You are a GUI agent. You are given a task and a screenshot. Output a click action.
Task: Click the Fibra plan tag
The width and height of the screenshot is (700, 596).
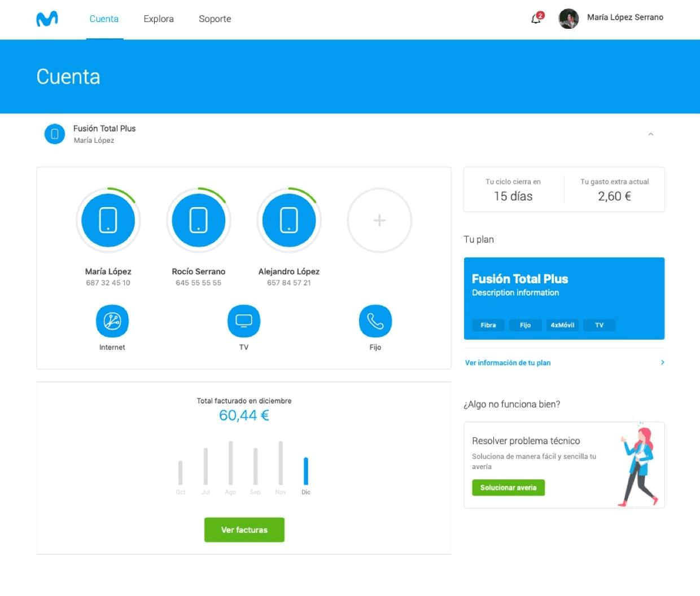pyautogui.click(x=488, y=325)
